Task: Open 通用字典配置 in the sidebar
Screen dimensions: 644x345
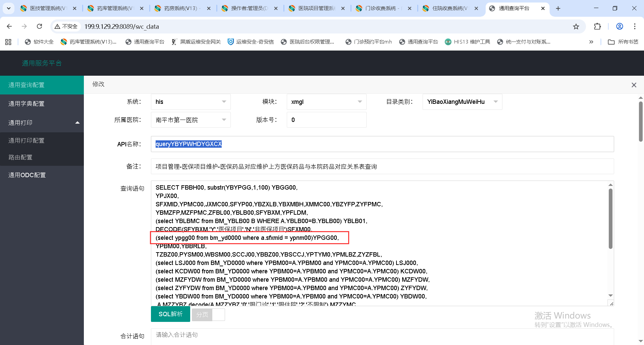Action: pos(42,104)
